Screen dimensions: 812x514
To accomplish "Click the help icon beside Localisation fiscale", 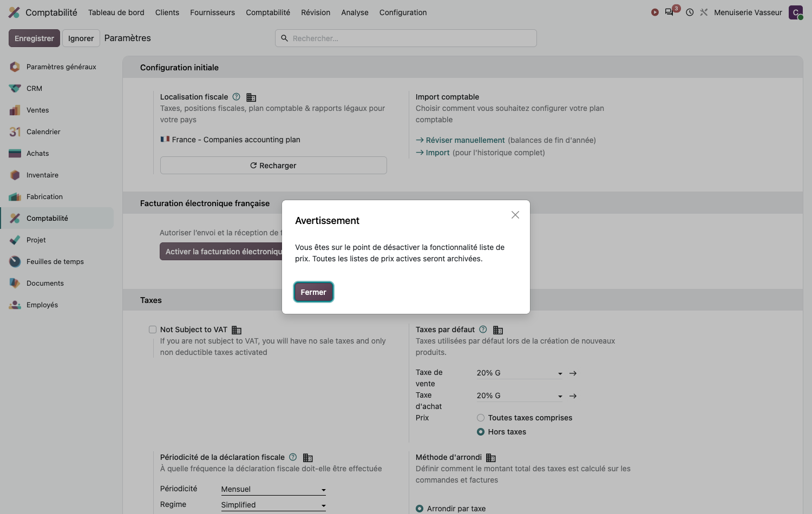I will click(236, 97).
